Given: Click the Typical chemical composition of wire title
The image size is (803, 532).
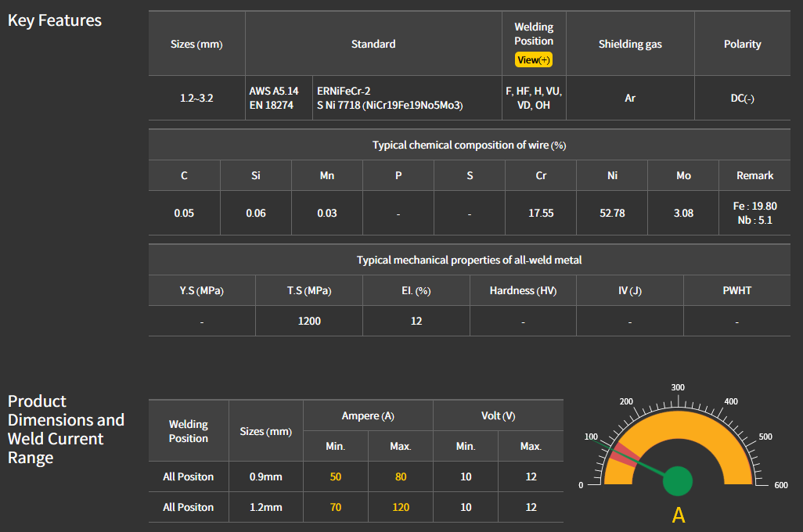Looking at the screenshot, I should pyautogui.click(x=469, y=146).
